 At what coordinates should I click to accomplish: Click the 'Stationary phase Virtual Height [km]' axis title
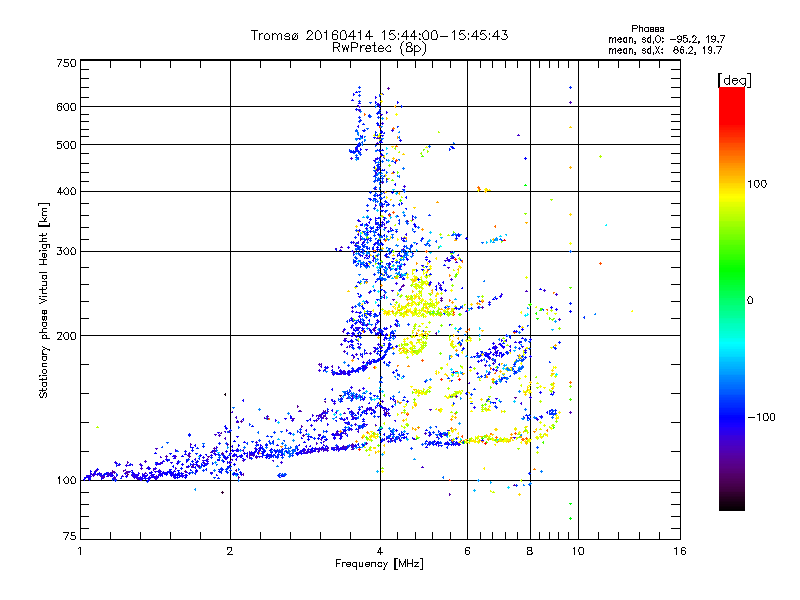(x=44, y=300)
